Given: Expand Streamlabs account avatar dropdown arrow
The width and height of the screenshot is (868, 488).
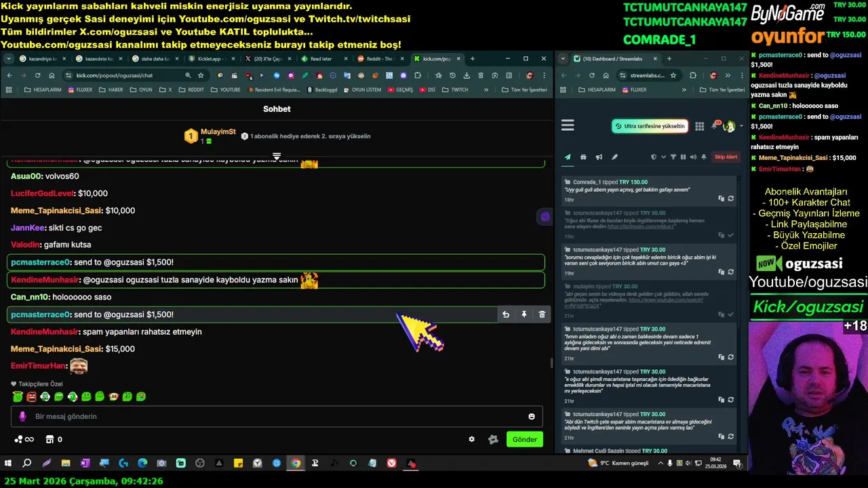Looking at the screenshot, I should pos(740,126).
